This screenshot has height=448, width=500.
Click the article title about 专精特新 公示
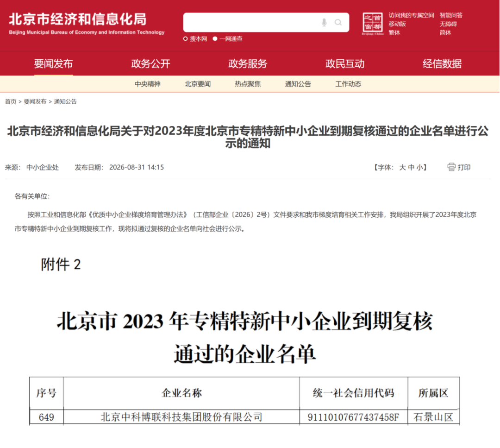[x=248, y=137]
